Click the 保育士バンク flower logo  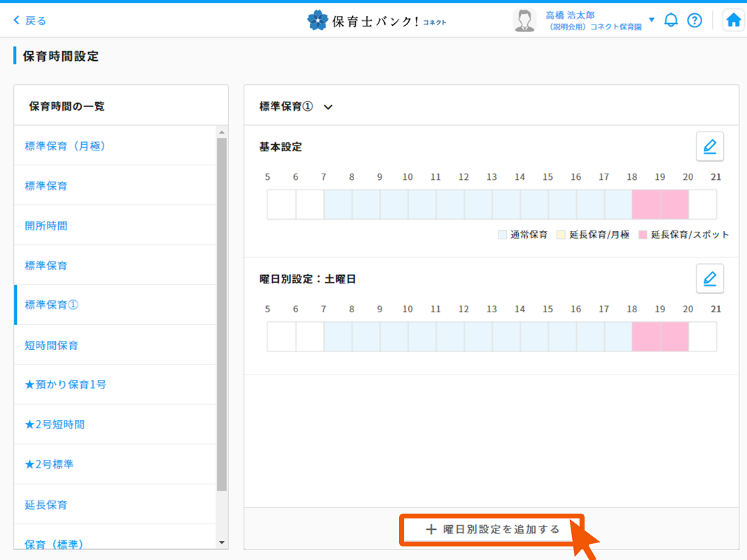(317, 20)
